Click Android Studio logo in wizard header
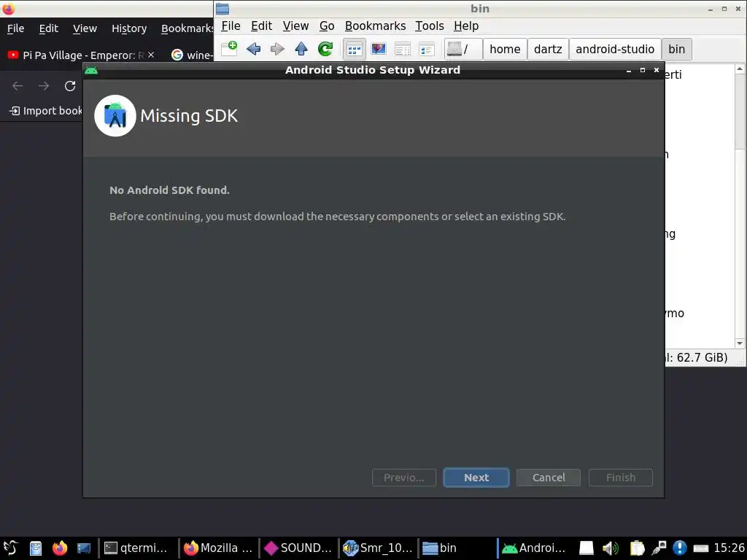The image size is (747, 560). pos(115,116)
